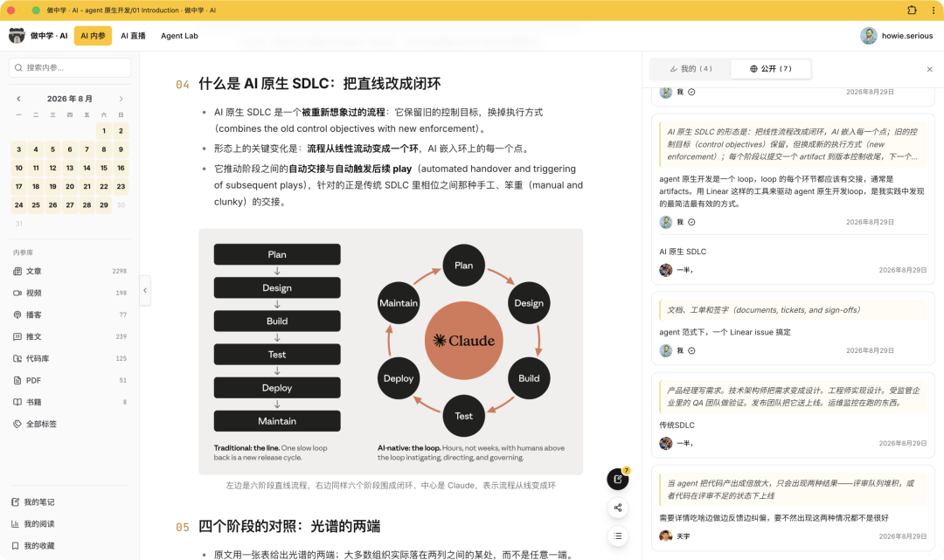This screenshot has width=944, height=560.
Task: Click the heading 什么是 AI 原生 SDLC
Action: [320, 84]
